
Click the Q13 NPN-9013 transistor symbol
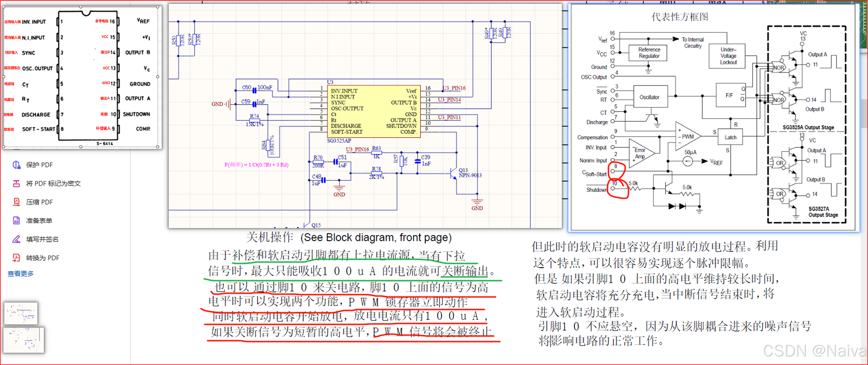(x=453, y=174)
